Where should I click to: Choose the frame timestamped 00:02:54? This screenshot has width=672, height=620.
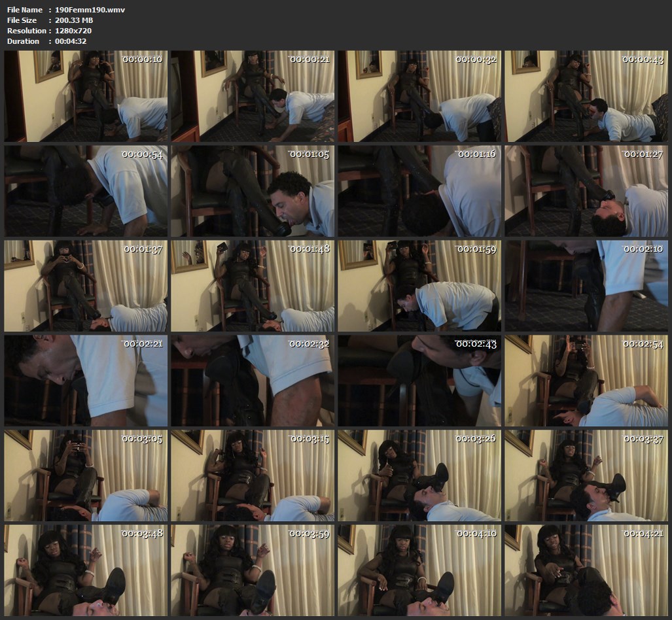586,381
